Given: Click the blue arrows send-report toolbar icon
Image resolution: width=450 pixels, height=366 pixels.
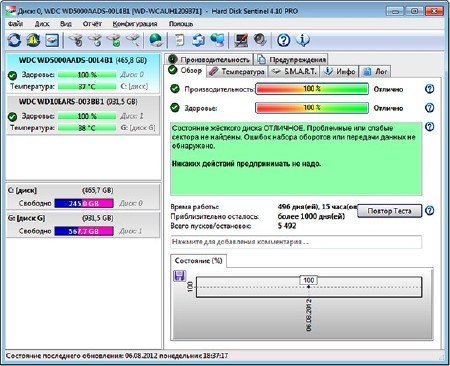Looking at the screenshot, I should (199, 40).
